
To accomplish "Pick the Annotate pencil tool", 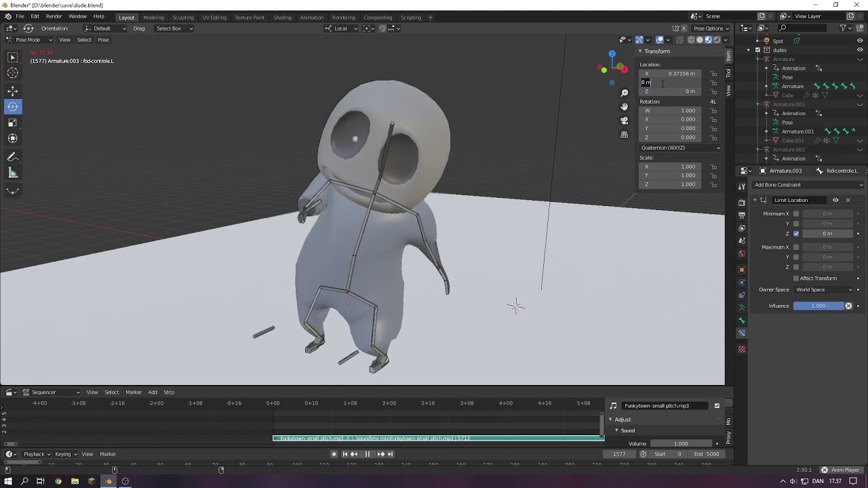I will 13,157.
